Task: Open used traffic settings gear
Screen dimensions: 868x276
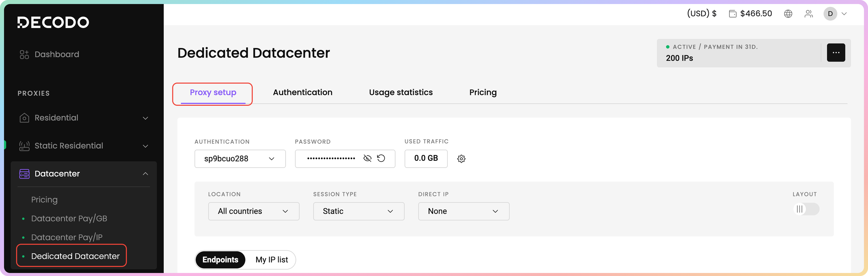Action: tap(461, 159)
